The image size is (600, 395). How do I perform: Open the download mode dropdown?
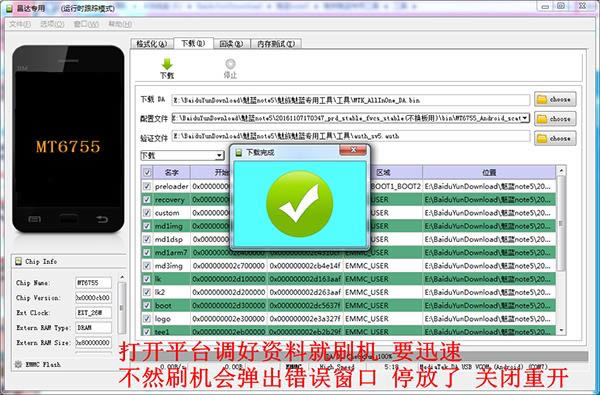click(x=219, y=155)
